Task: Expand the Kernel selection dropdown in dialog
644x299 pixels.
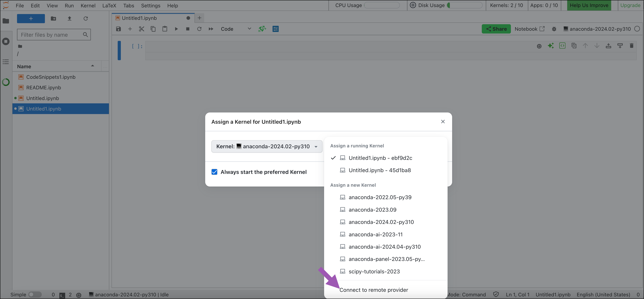Action: (267, 146)
